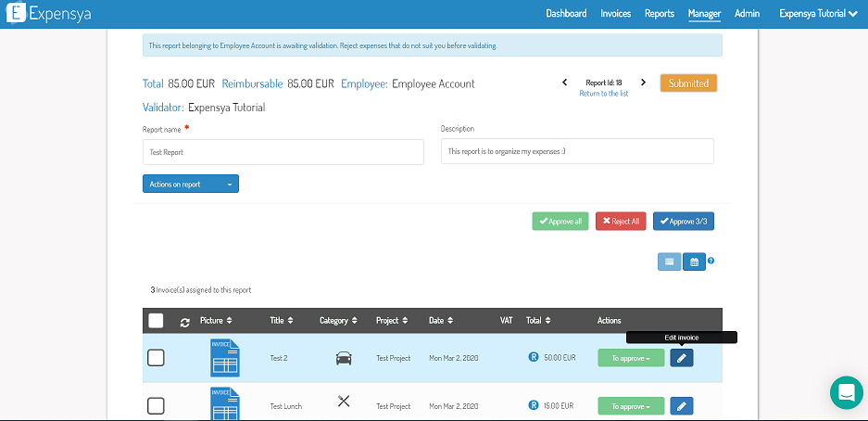Select all invoices checkbox in header
The width and height of the screenshot is (868, 421).
point(157,321)
